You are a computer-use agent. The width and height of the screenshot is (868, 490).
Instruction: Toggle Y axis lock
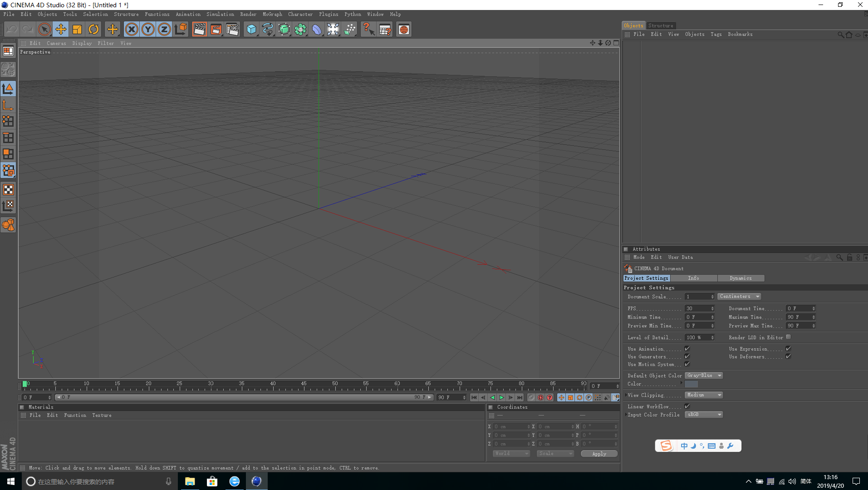pos(148,30)
